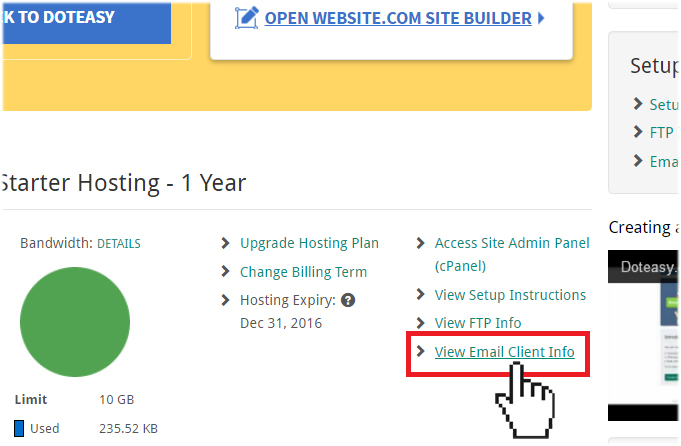Viewport: 681px width, 446px height.
Task: Select Change Billing Term link
Action: pyautogui.click(x=304, y=272)
